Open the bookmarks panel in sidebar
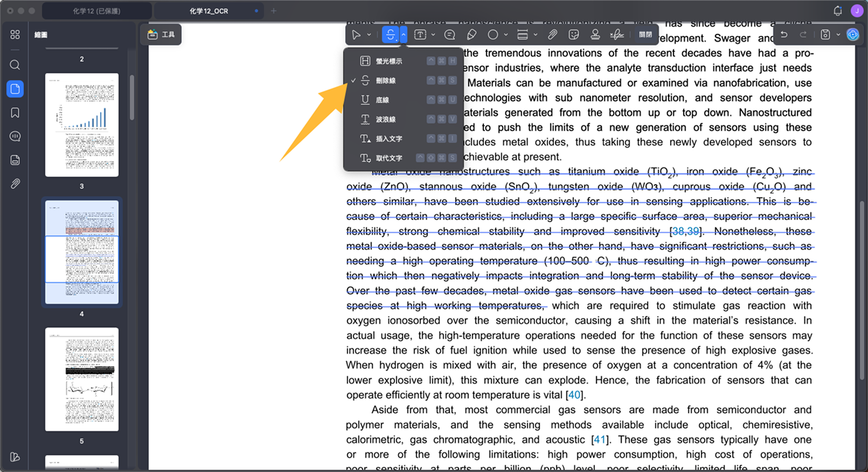868x472 pixels. (15, 113)
